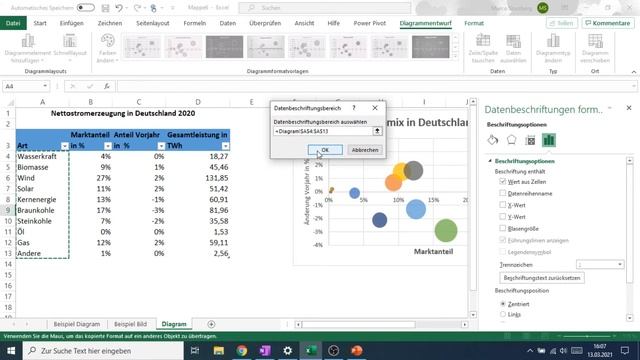Click the range selector collapse icon in dialog

(377, 131)
